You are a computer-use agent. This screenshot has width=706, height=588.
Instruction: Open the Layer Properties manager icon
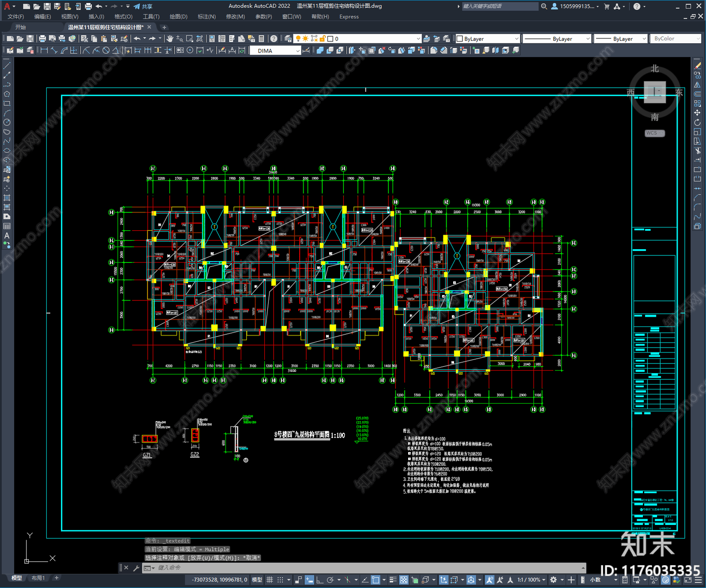click(288, 39)
